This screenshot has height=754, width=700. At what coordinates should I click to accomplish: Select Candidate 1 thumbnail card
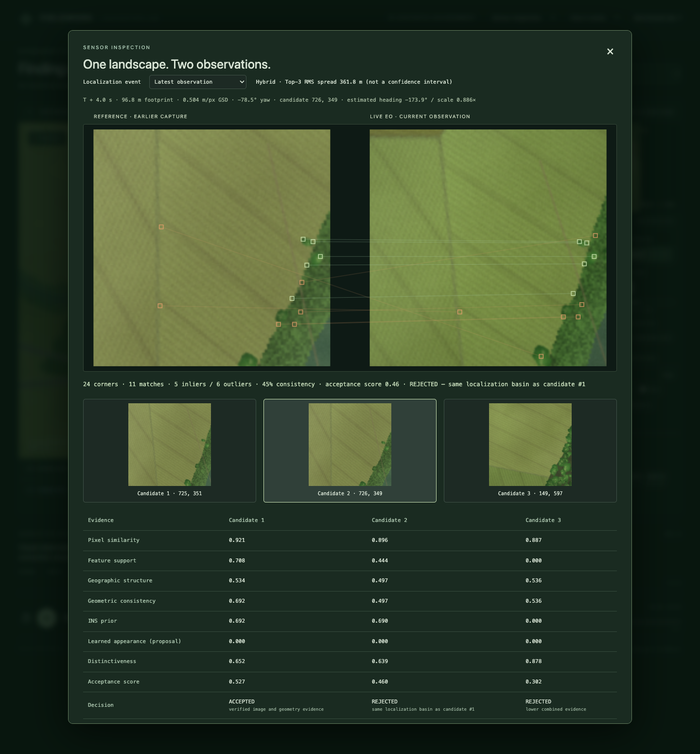click(170, 450)
